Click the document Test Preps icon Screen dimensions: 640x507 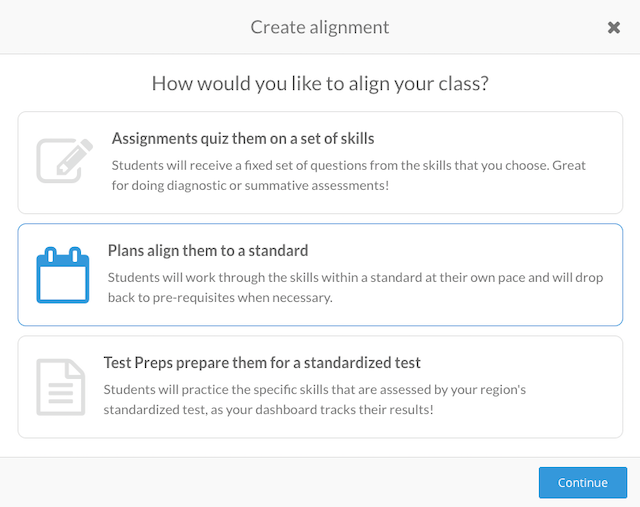click(61, 387)
